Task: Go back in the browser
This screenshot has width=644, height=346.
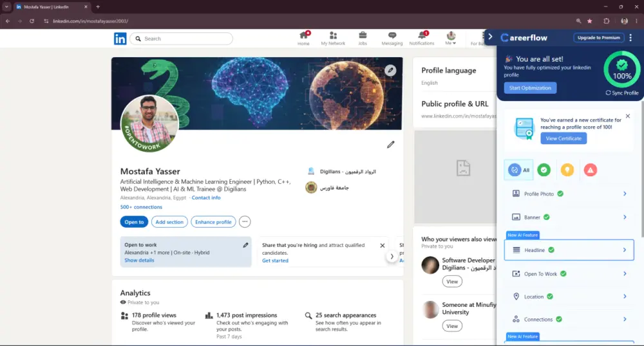Action: tap(8, 21)
